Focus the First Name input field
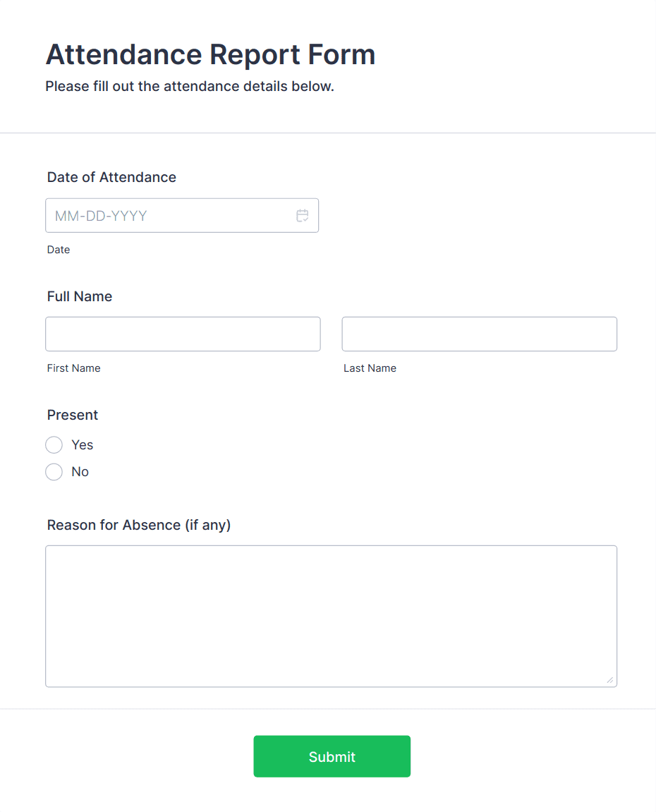The width and height of the screenshot is (656, 812). (x=183, y=334)
